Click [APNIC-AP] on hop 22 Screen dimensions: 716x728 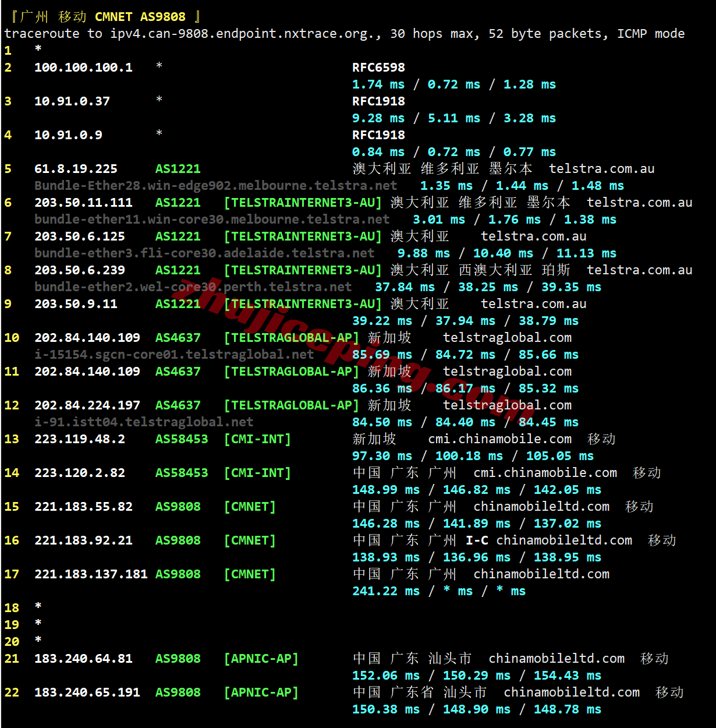[261, 692]
